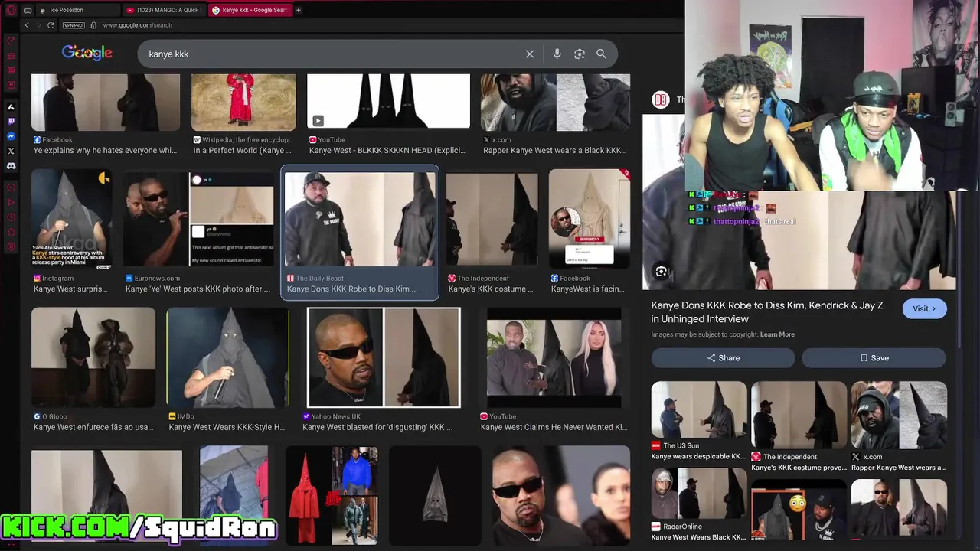980x551 pixels.
Task: Open the x.com related image in side panel
Action: pyautogui.click(x=899, y=415)
